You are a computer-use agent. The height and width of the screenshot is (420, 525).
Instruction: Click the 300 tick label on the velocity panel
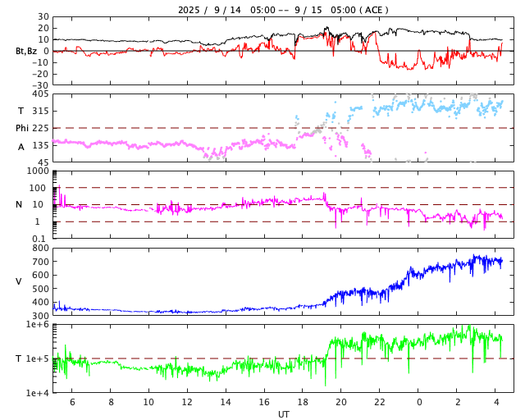[40, 316]
